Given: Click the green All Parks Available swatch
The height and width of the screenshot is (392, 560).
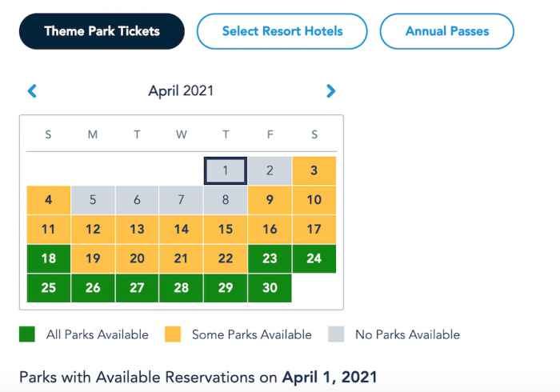Looking at the screenshot, I should click(27, 334).
